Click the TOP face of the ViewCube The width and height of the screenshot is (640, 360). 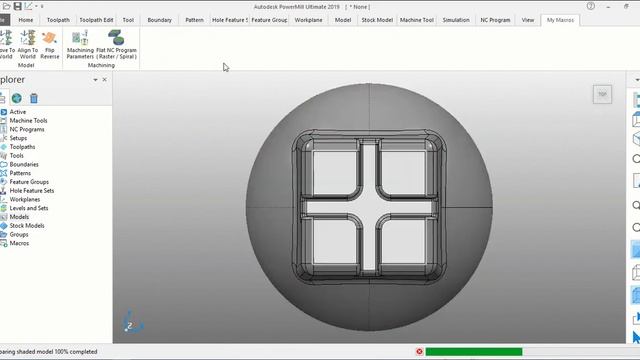602,94
